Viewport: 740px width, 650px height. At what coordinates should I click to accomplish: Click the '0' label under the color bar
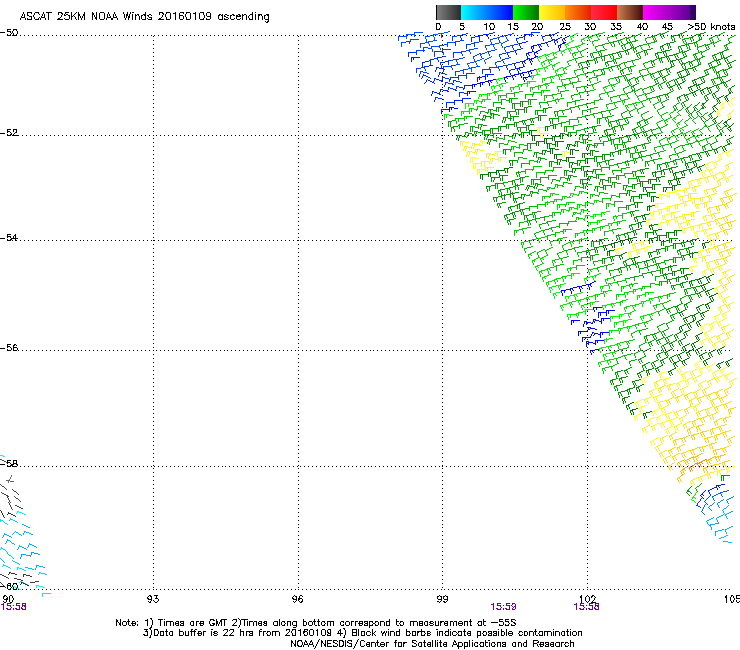click(438, 27)
